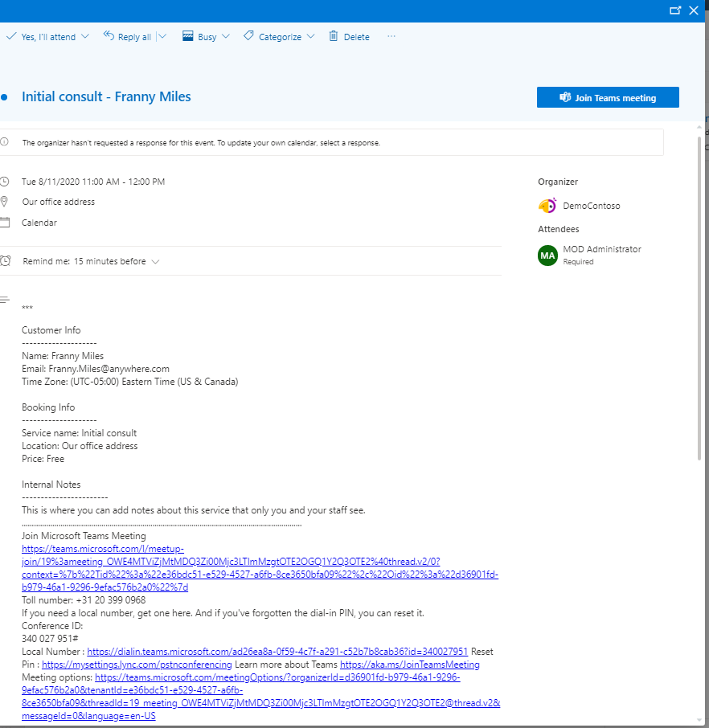This screenshot has width=709, height=728.
Task: Click the MA attendee avatar
Action: click(547, 256)
